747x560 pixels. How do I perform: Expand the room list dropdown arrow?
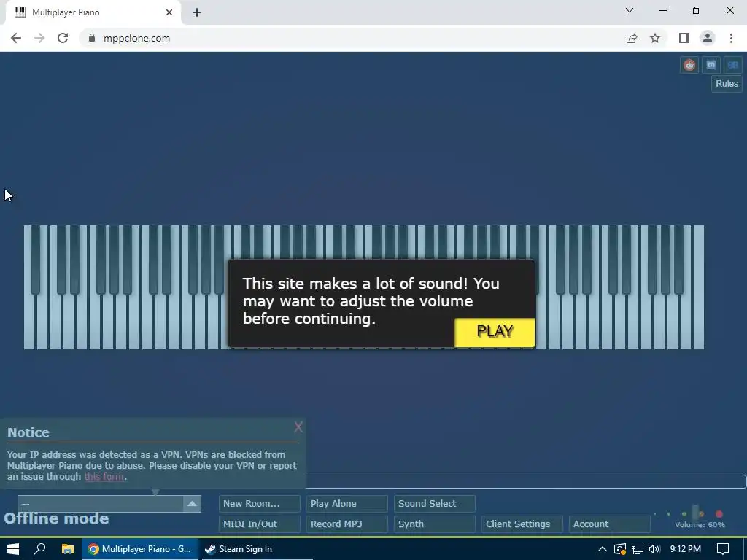click(x=192, y=504)
